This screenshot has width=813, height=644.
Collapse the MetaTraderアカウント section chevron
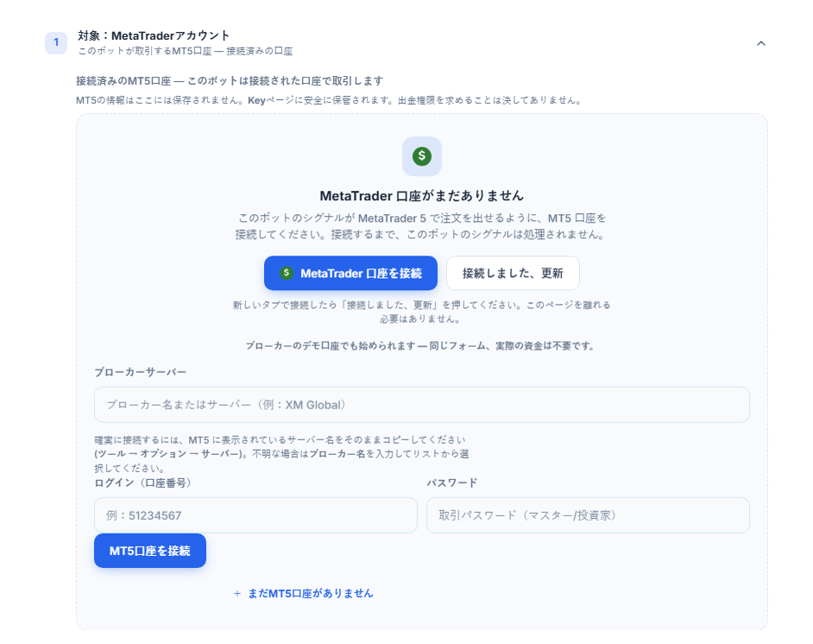[x=760, y=43]
